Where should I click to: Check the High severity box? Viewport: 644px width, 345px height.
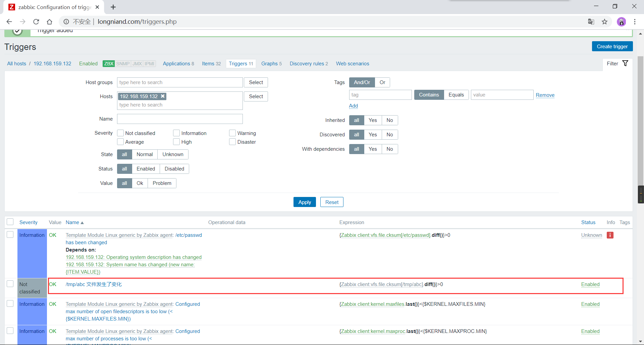tap(176, 142)
